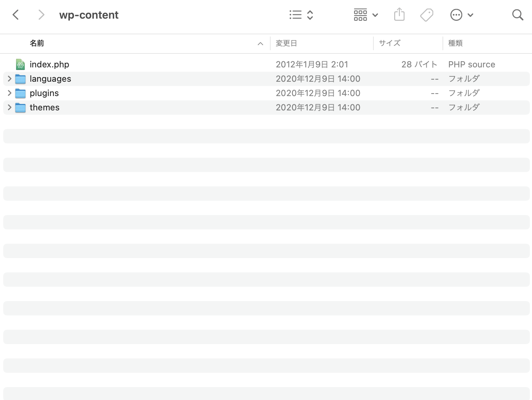Sort by the 変更日 column header
This screenshot has width=532, height=400.
286,43
